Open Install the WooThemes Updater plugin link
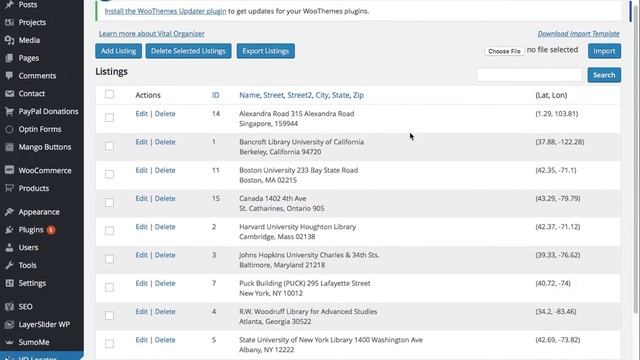The width and height of the screenshot is (640, 360). (165, 11)
